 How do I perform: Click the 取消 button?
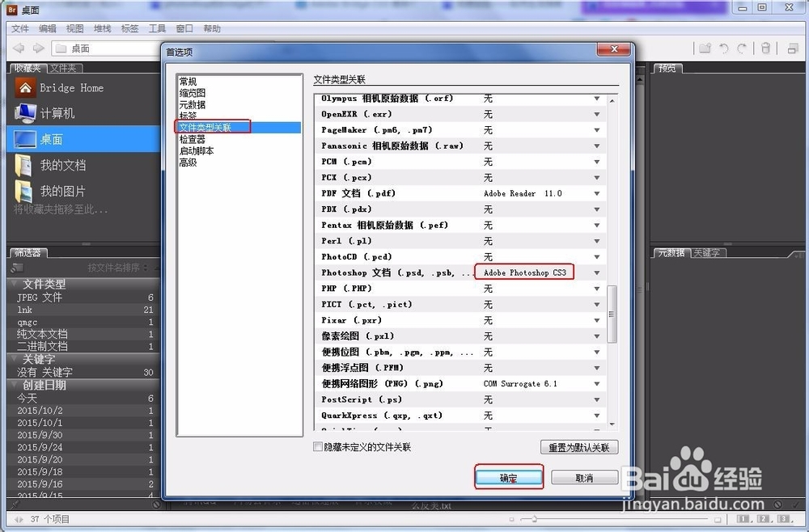coord(584,478)
